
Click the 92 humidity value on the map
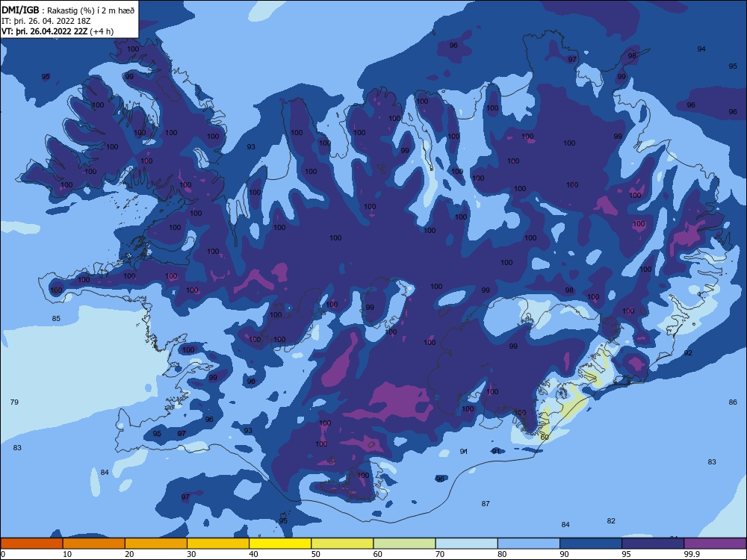click(x=688, y=353)
